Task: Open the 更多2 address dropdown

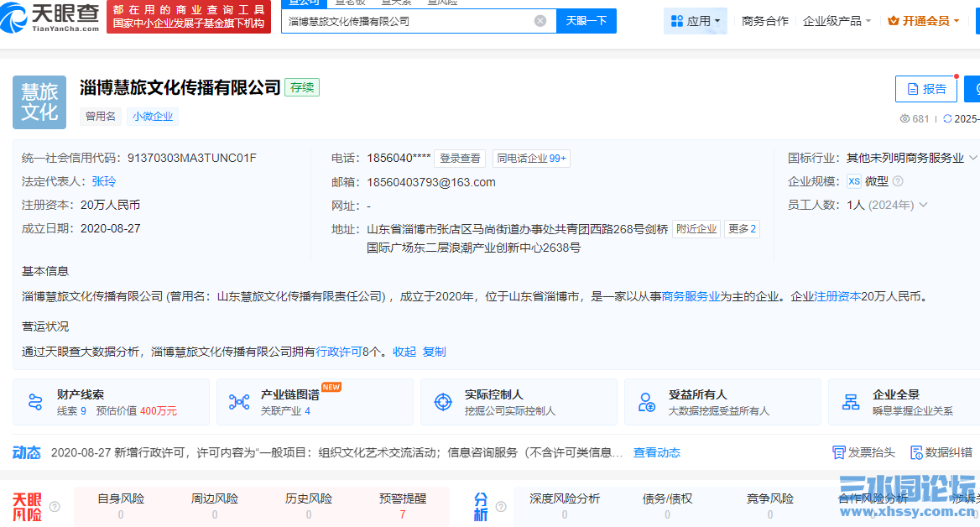Action: pos(741,228)
